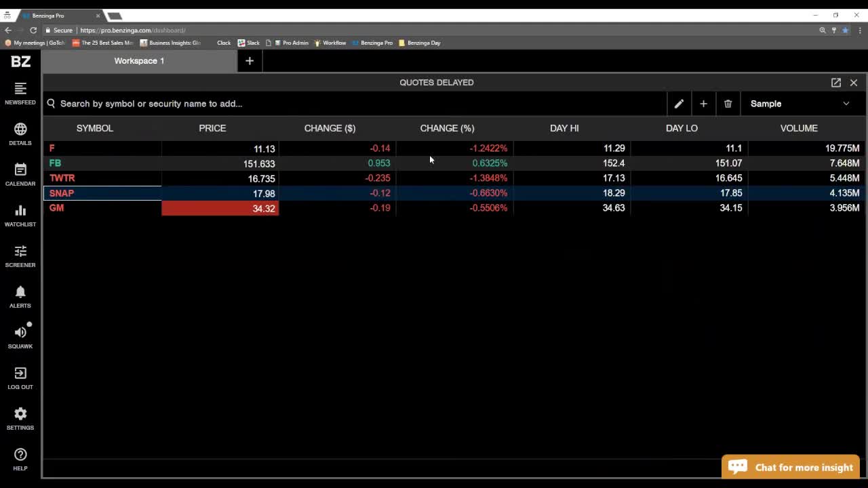Open Chat for more insight button

791,467
